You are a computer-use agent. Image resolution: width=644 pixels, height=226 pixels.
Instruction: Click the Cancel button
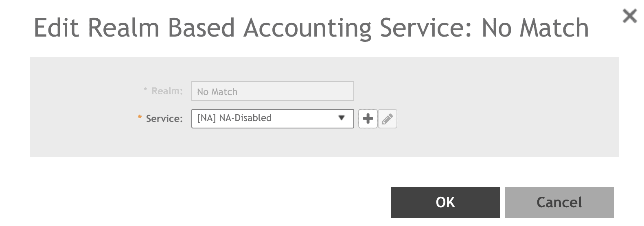tap(559, 202)
